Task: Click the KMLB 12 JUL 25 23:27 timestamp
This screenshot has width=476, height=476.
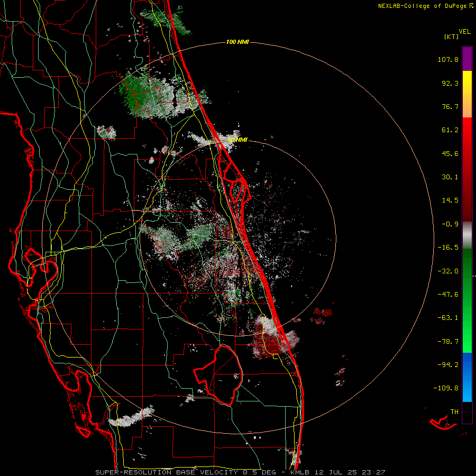Action: (337, 472)
